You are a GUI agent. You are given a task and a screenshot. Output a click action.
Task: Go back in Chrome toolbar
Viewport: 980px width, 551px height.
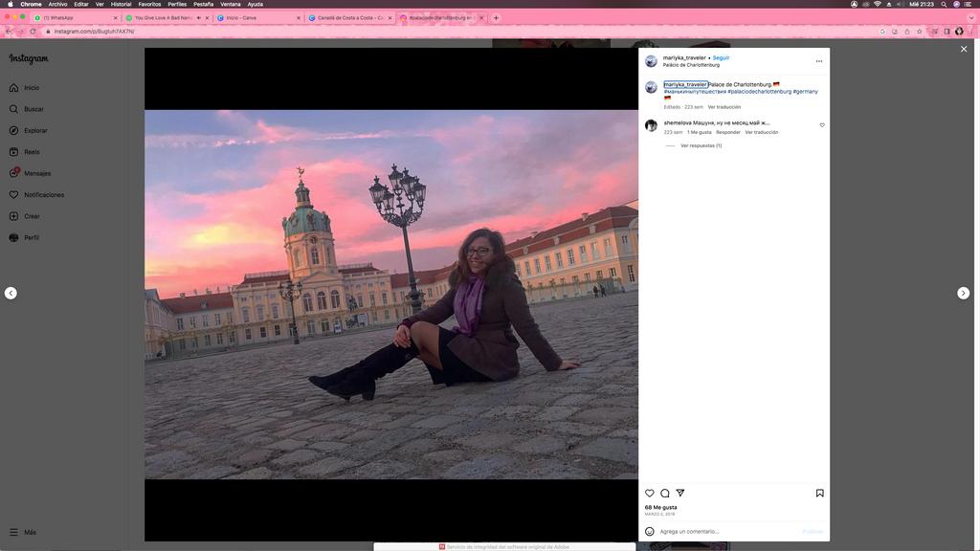click(x=9, y=32)
